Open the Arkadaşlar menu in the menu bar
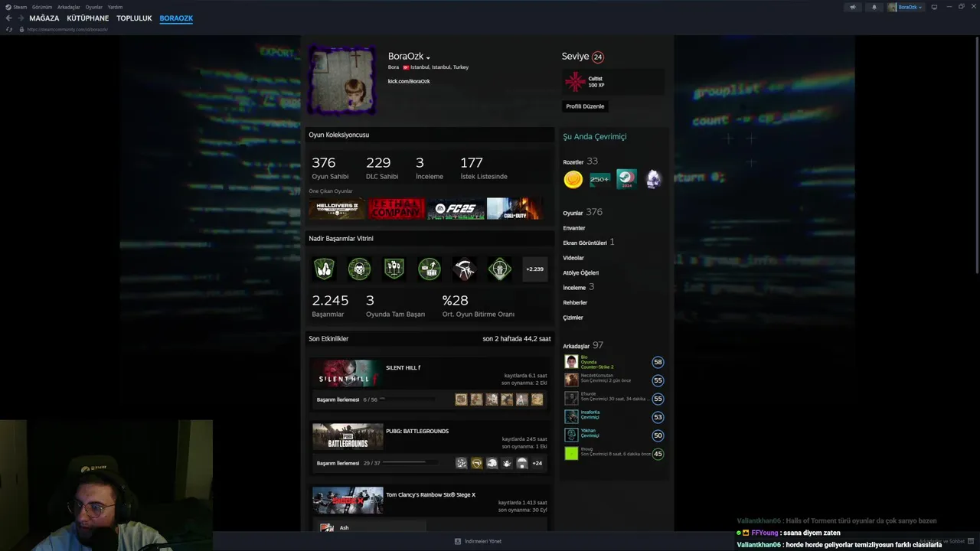The height and width of the screenshot is (551, 980). 69,7
